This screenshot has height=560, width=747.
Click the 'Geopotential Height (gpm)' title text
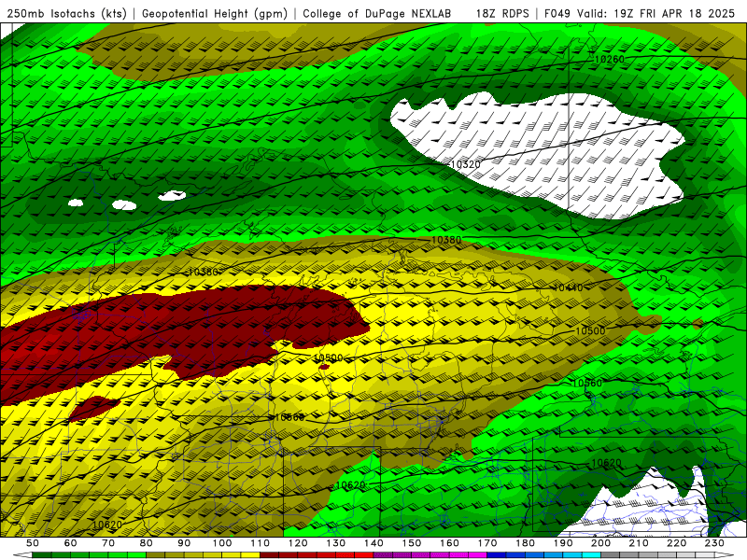coord(215,14)
